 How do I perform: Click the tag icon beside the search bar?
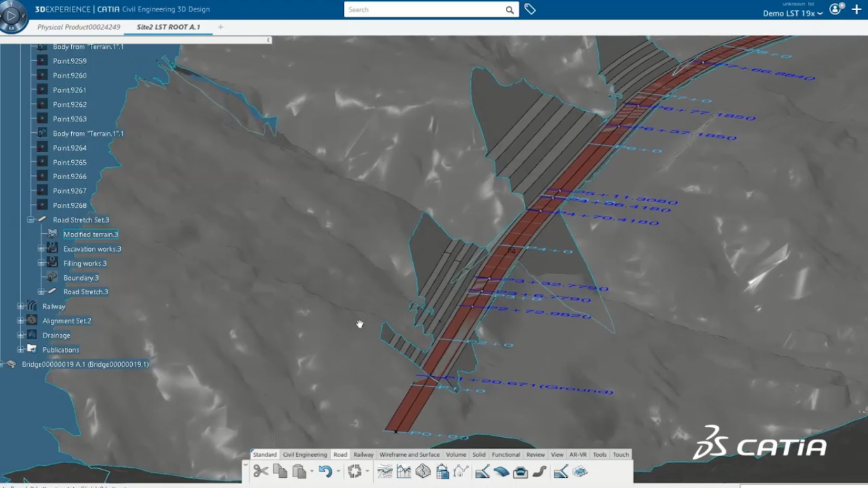click(x=531, y=10)
